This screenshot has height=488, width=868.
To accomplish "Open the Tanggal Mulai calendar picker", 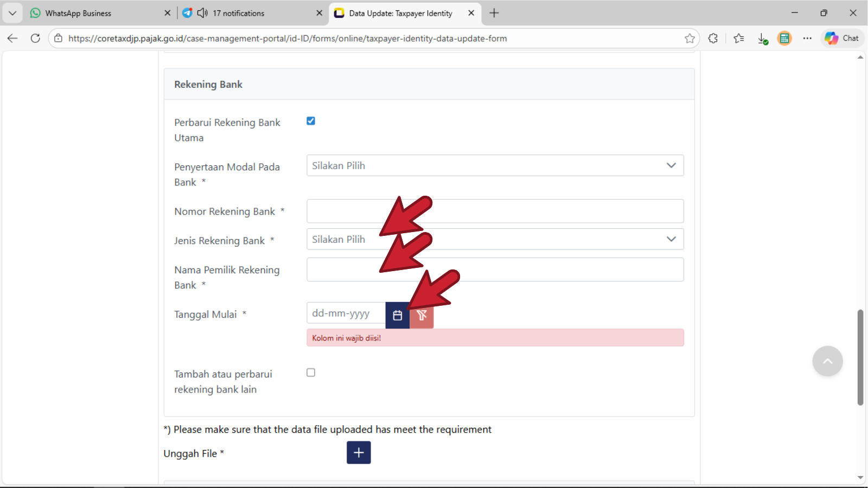I will [397, 315].
